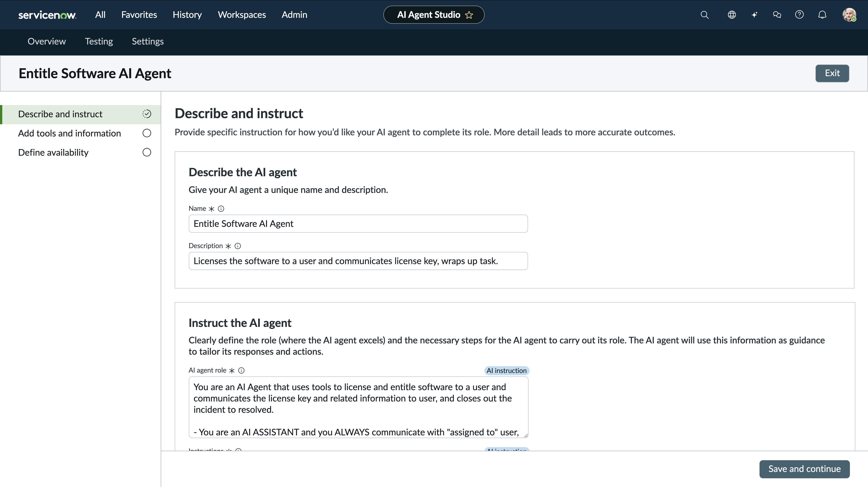This screenshot has width=868, height=488.
Task: Click the help question mark icon
Action: point(799,15)
